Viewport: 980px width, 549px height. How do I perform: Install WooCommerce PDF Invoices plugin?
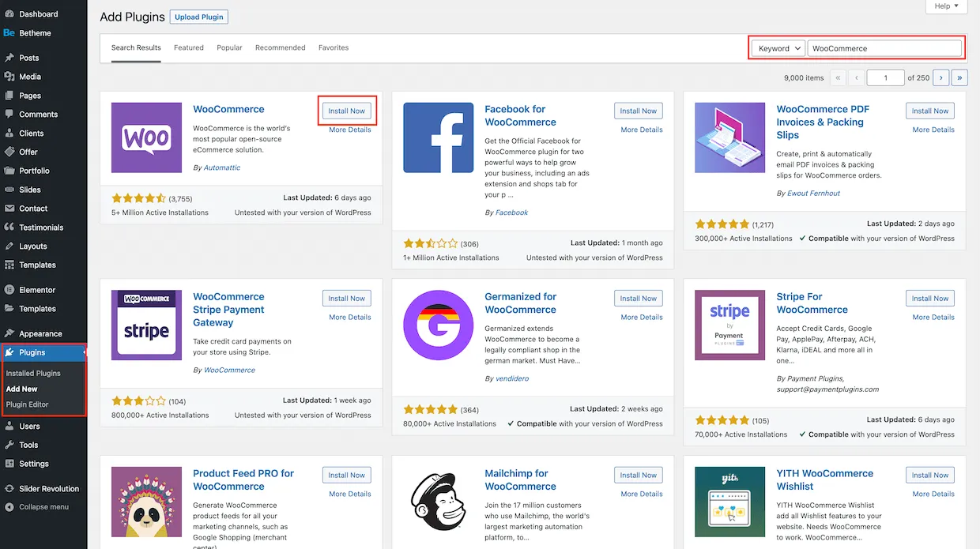pos(930,111)
